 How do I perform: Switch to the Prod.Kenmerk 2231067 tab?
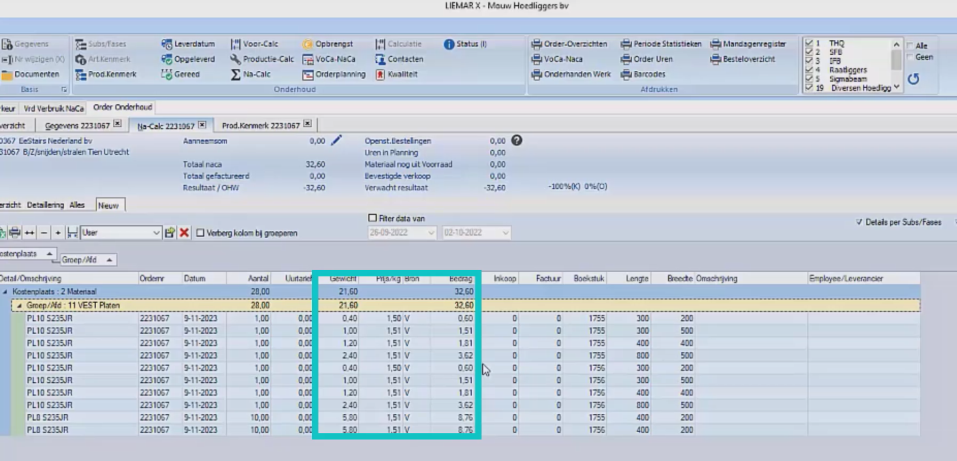(261, 125)
